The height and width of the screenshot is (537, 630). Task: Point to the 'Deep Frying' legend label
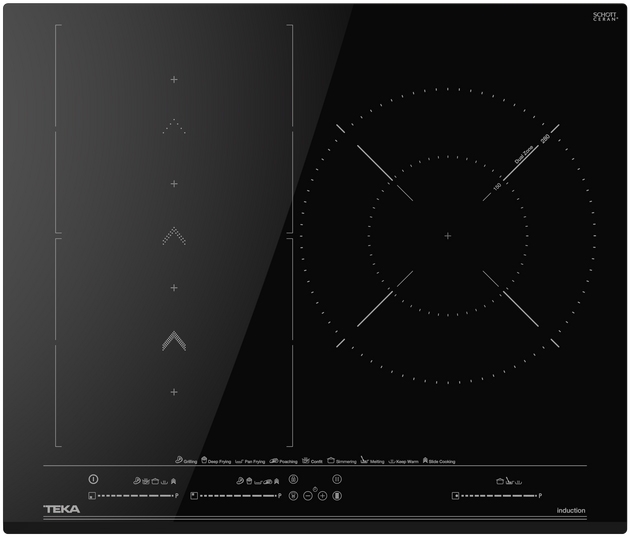click(x=219, y=461)
